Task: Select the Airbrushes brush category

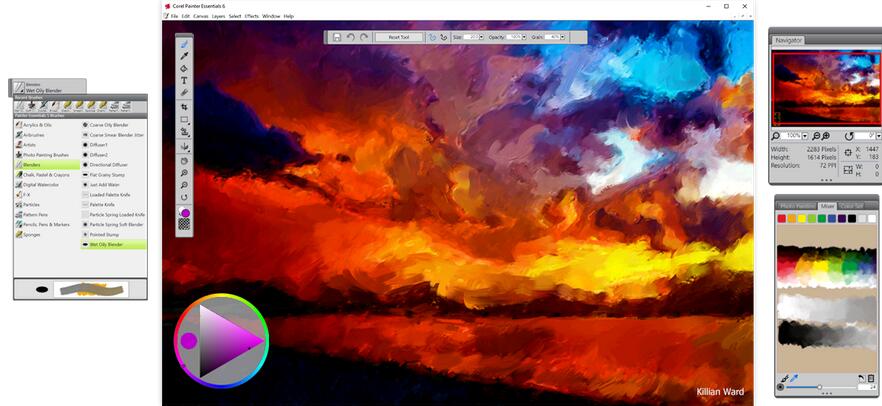Action: 47,135
